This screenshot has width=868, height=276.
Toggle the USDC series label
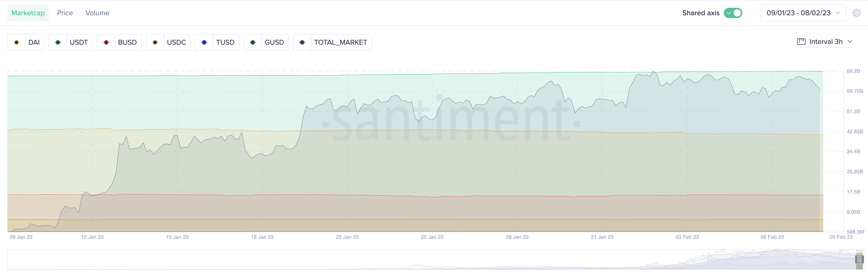click(177, 42)
